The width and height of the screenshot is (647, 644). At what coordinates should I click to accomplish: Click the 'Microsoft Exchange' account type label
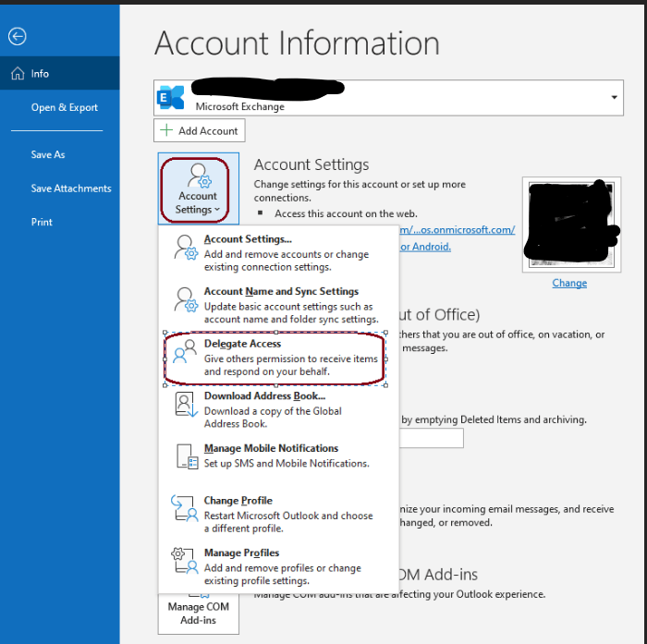pos(240,106)
